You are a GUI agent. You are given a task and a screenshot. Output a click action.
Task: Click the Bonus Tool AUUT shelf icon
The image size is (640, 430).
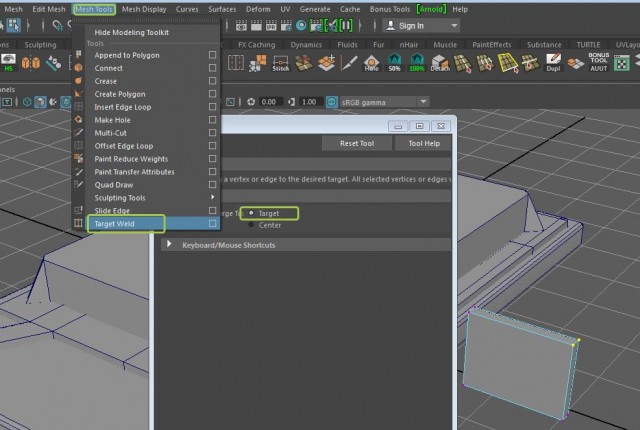pos(598,62)
